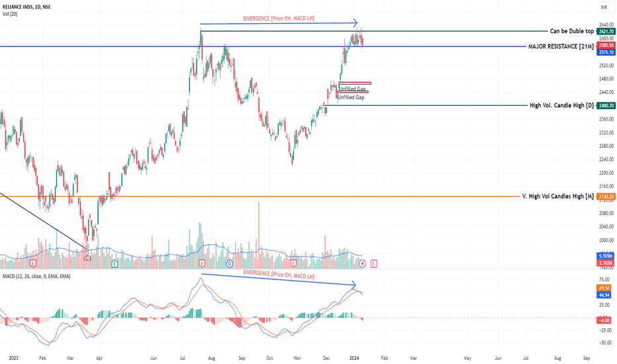Viewport: 617px width, 364px height.
Task: Select the upper 'Unfilled Gap' label
Action: click(353, 89)
